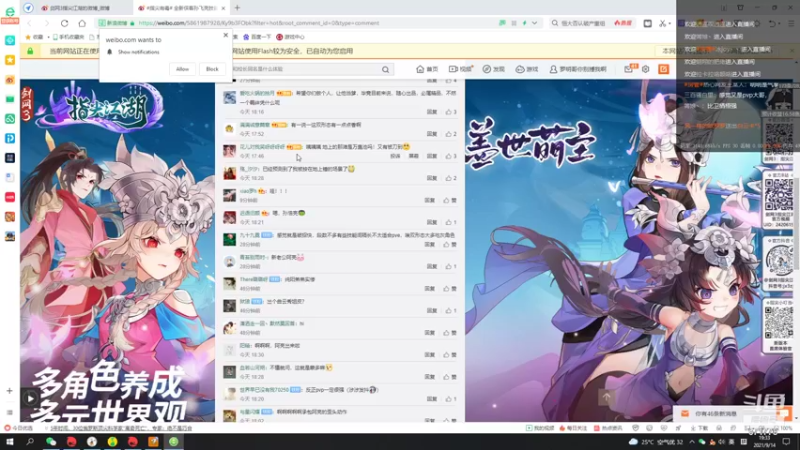Open 我的视频 in the status bar

tap(540, 428)
